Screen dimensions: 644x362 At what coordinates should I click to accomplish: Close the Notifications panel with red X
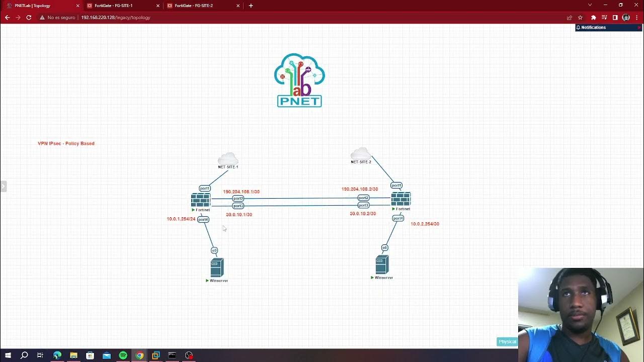pyautogui.click(x=639, y=28)
